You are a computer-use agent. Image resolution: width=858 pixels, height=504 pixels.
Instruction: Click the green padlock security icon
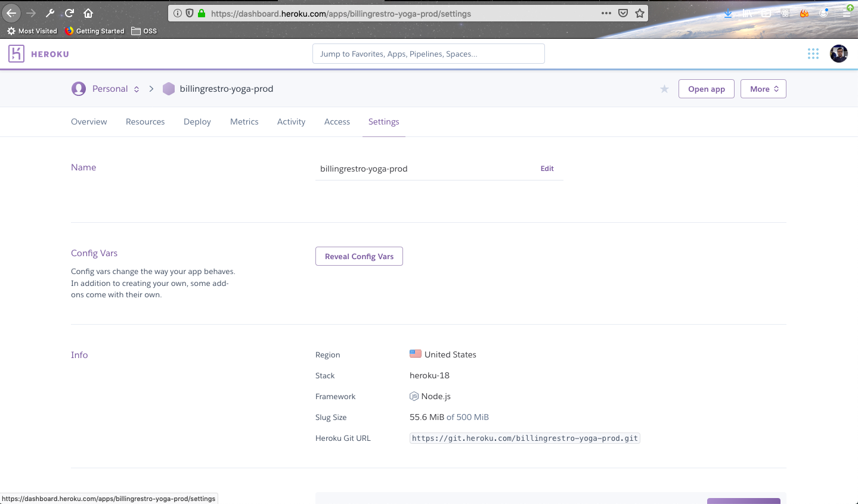pyautogui.click(x=202, y=13)
